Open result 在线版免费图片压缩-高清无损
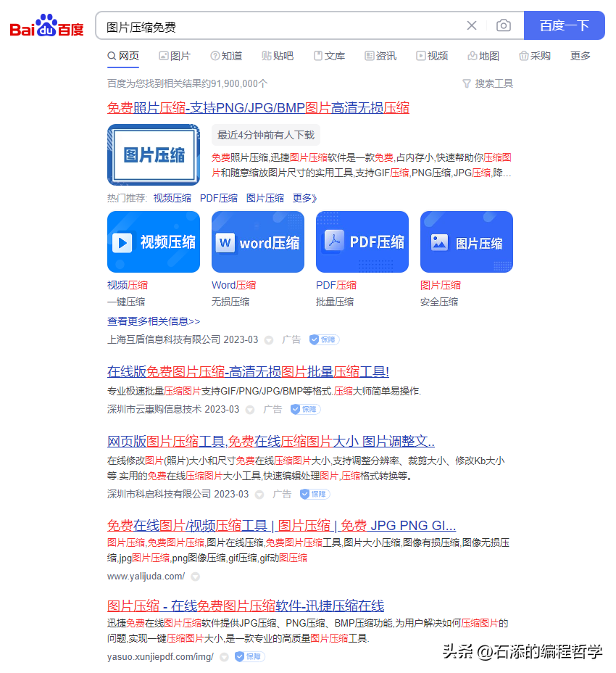The image size is (616, 673). (x=248, y=372)
